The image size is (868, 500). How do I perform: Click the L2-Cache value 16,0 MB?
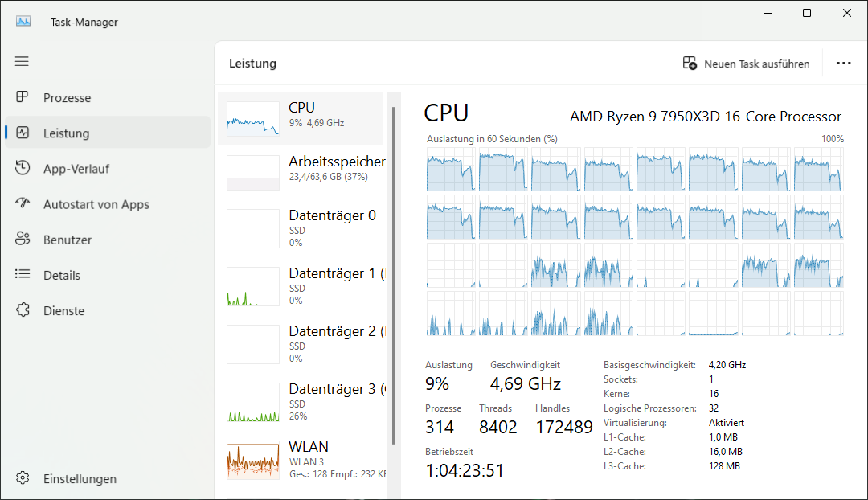click(x=726, y=451)
